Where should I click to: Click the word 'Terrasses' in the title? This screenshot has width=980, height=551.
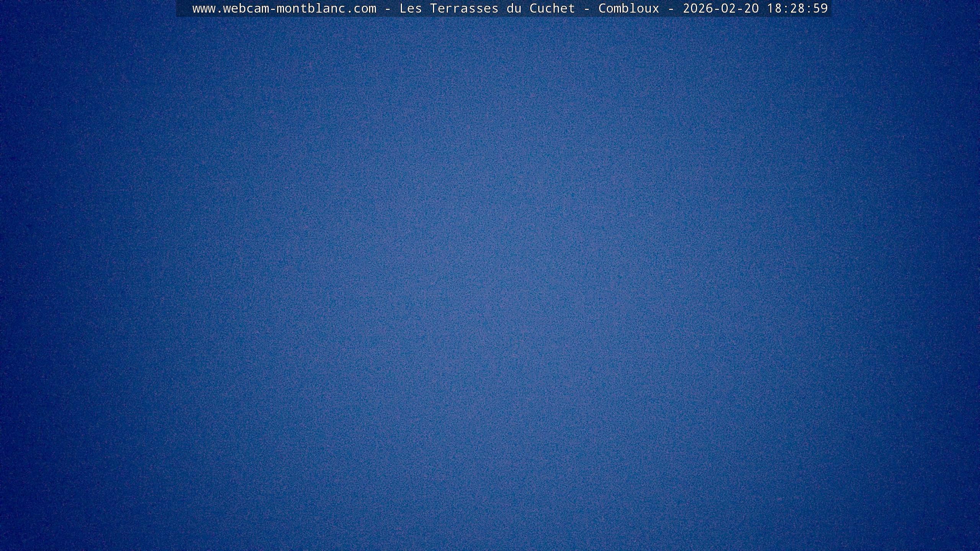click(x=464, y=8)
